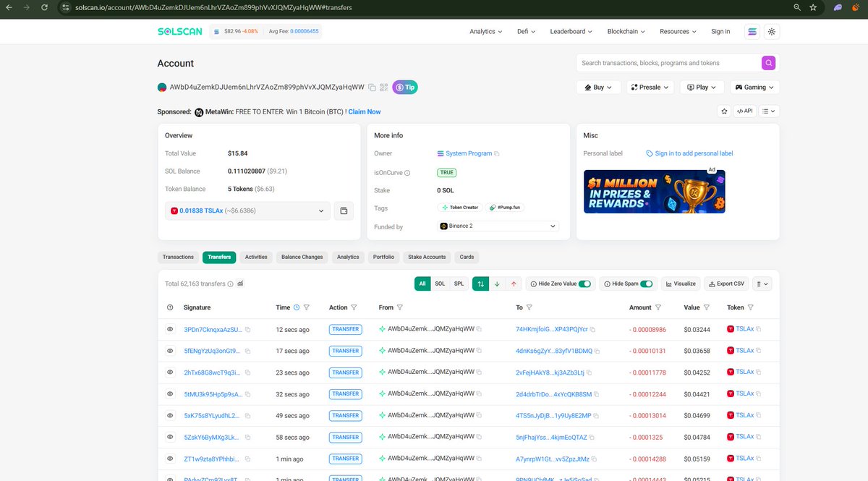Open the token balance wallet view icon

pyautogui.click(x=344, y=211)
